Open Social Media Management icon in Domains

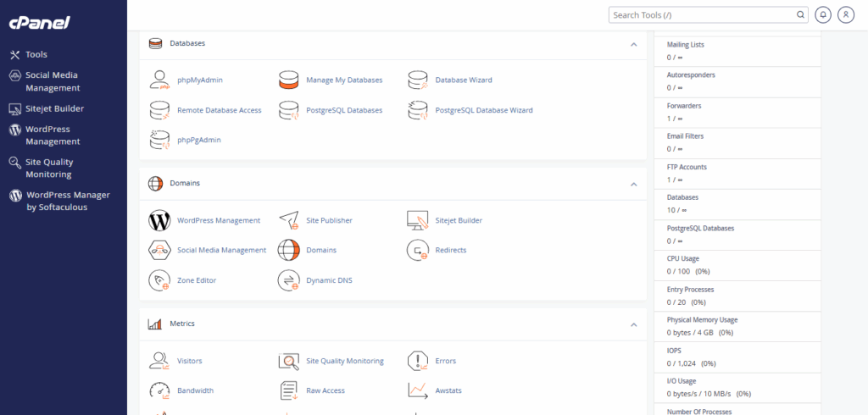coord(159,250)
